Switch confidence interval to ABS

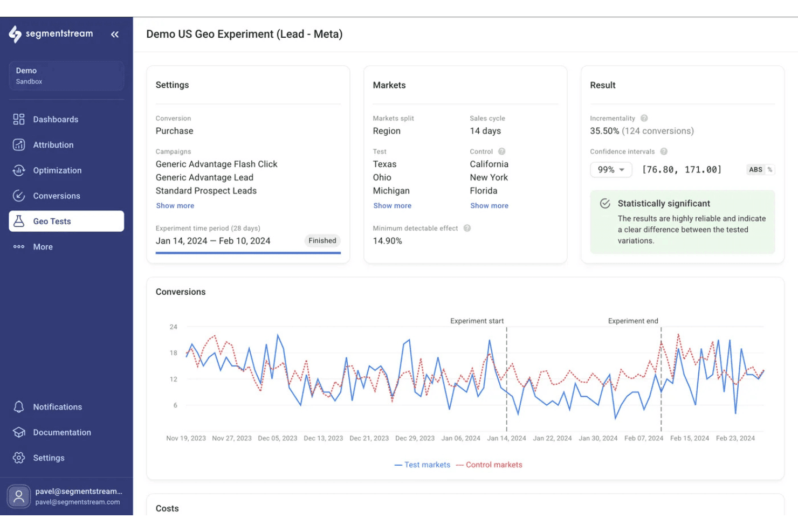755,170
